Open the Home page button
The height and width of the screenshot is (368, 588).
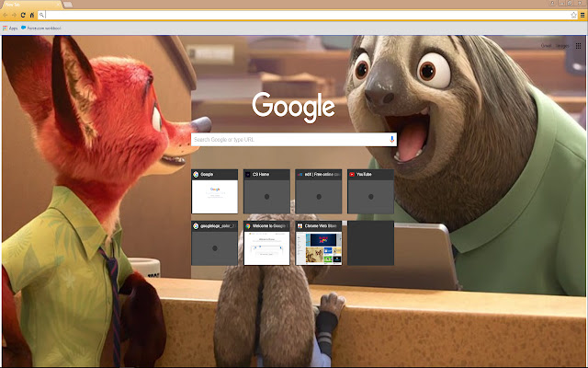[32, 15]
